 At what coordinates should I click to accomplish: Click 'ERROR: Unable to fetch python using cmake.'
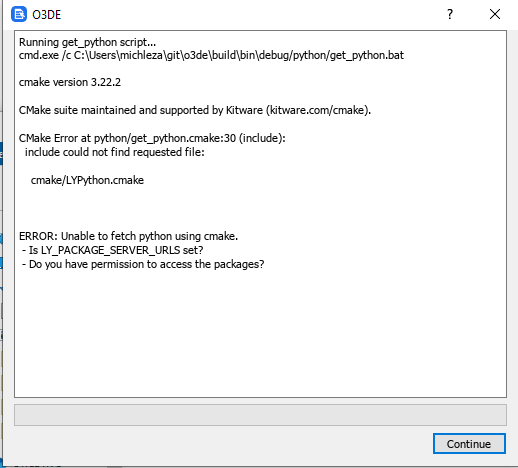click(x=128, y=236)
